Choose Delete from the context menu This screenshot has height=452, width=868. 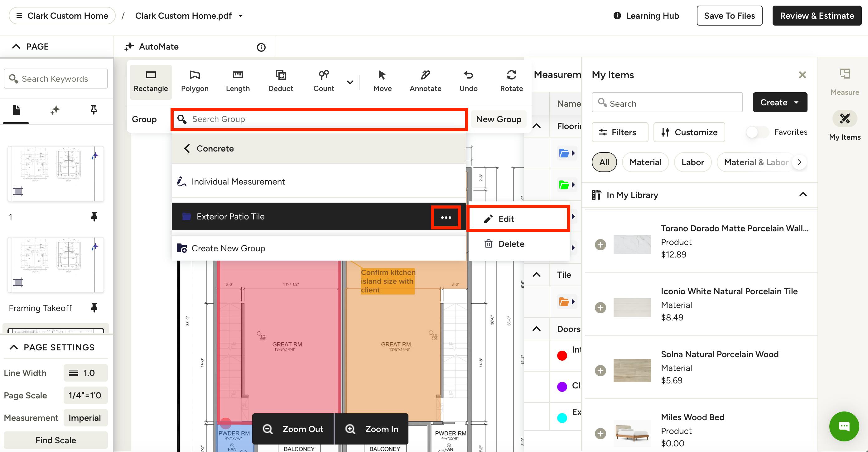(518, 244)
